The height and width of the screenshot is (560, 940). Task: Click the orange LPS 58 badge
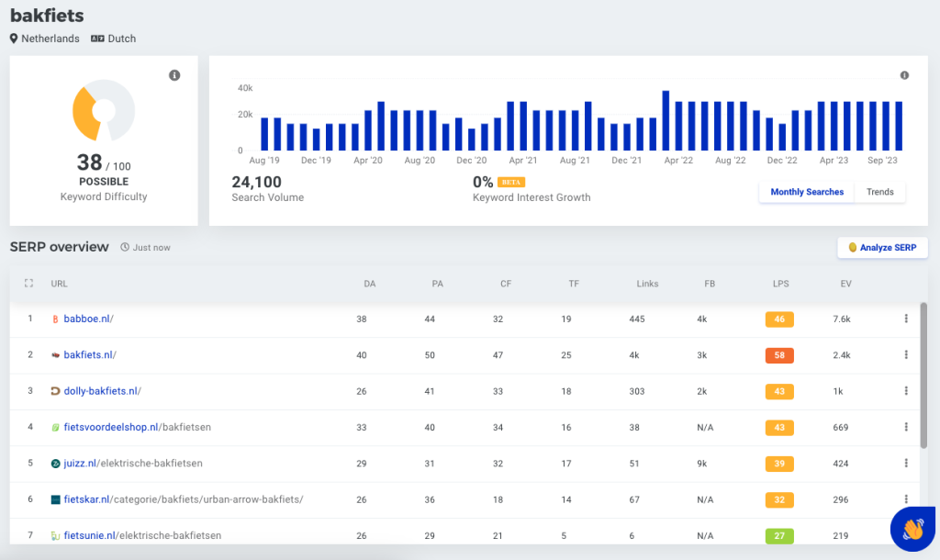779,355
